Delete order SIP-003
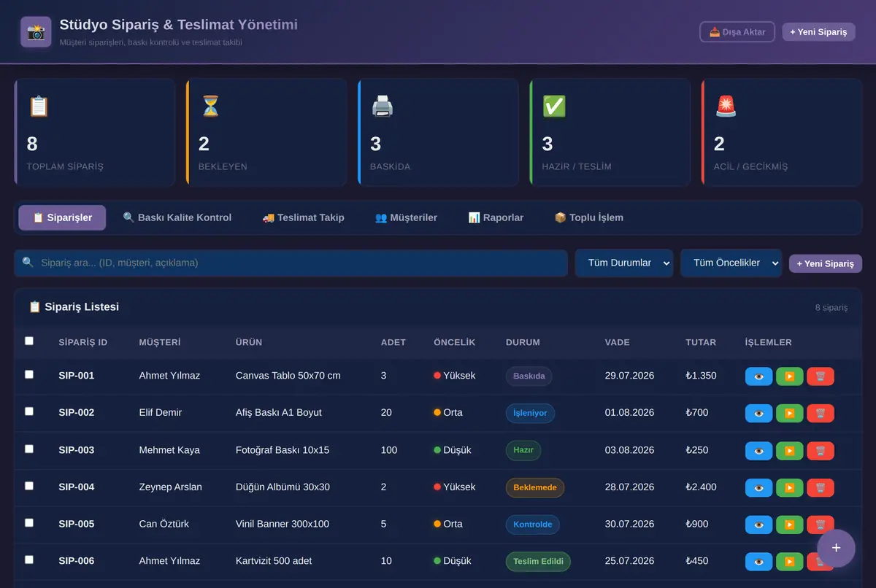876x588 pixels. 821,451
